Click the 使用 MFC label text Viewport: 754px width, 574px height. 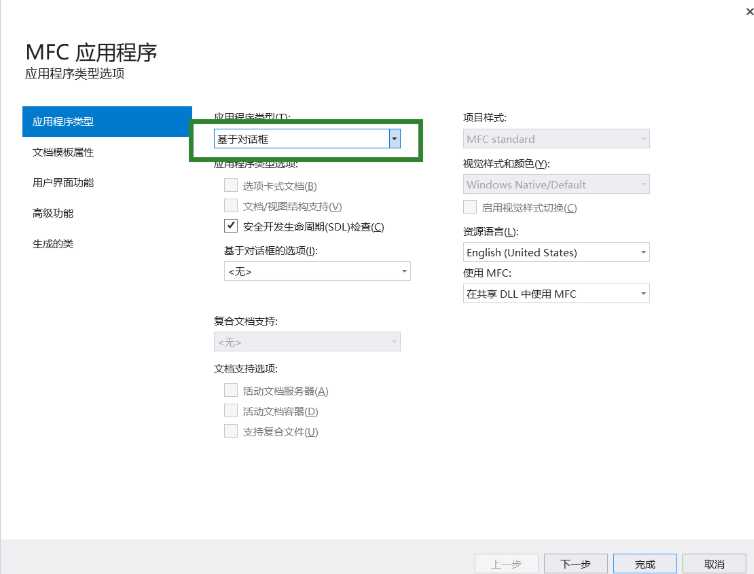[x=487, y=273]
